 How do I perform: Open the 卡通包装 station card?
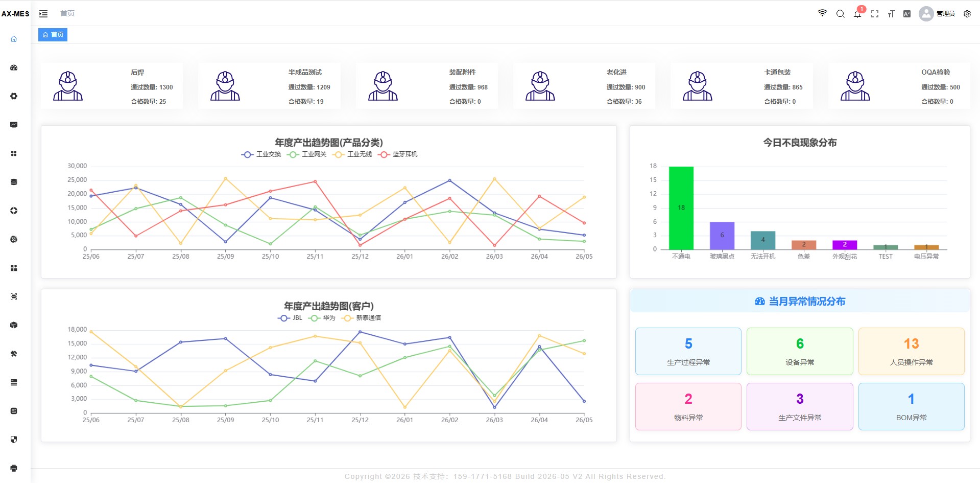pyautogui.click(x=742, y=86)
